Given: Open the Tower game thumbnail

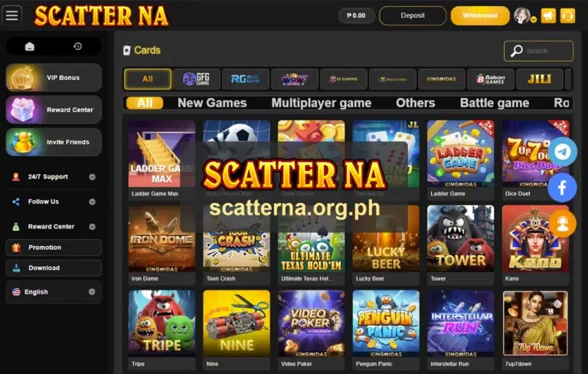Looking at the screenshot, I should pyautogui.click(x=460, y=239).
